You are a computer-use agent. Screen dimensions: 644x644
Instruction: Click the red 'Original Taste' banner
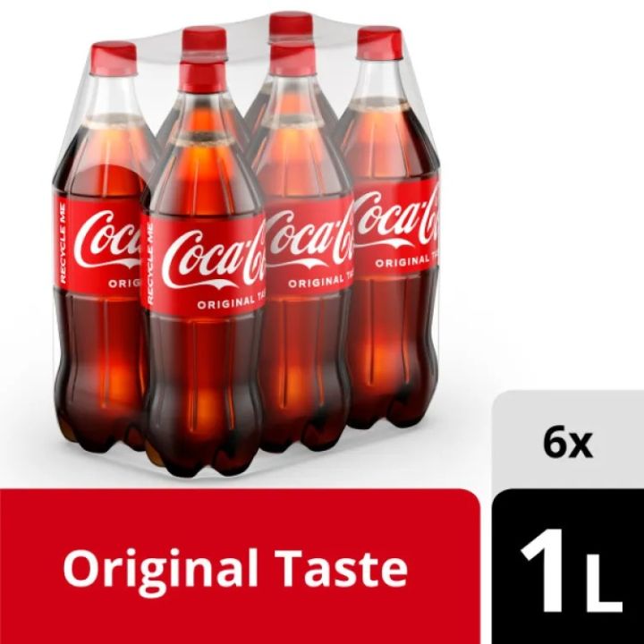point(240,566)
